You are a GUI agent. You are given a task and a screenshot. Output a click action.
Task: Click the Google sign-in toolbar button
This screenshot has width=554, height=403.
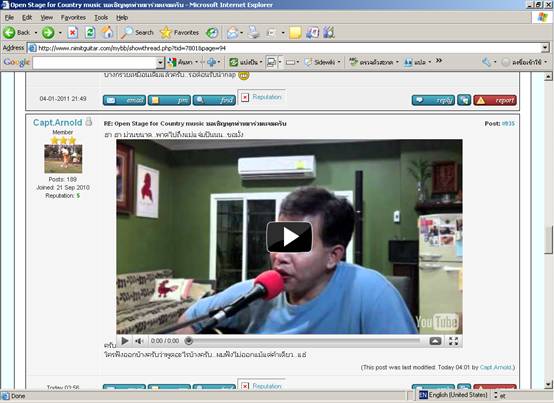tap(521, 62)
